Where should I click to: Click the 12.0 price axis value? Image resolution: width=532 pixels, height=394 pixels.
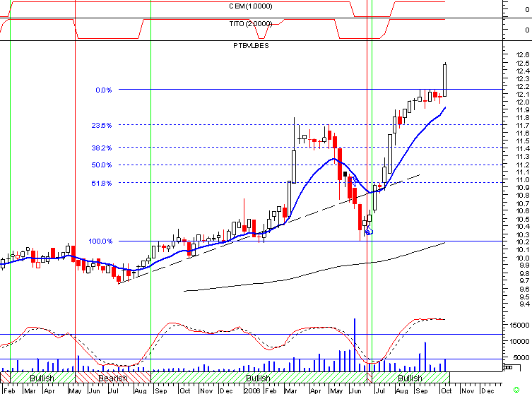pos(523,102)
